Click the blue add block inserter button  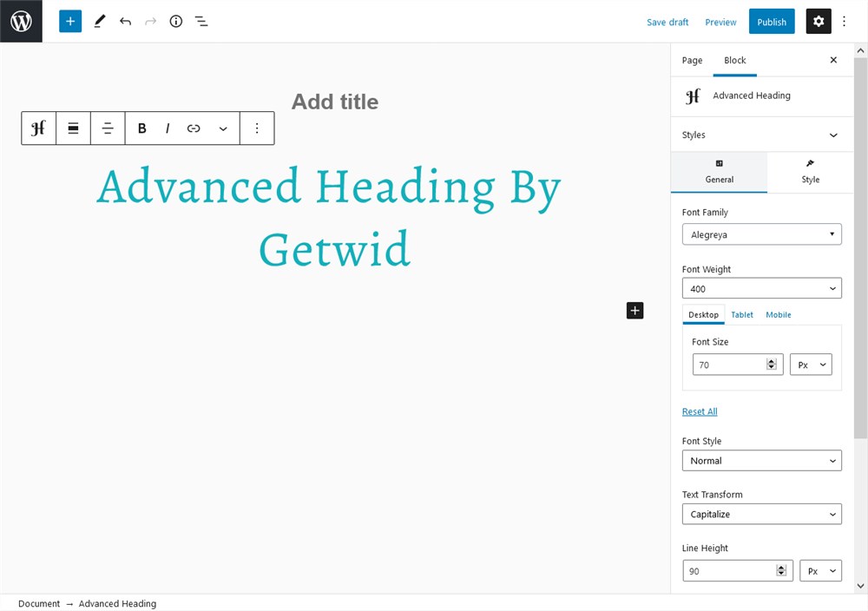click(x=70, y=21)
